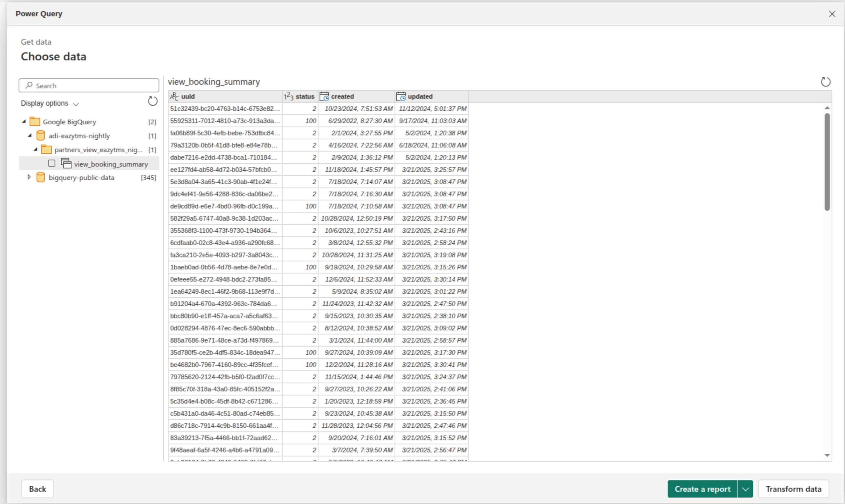Click the created column header
Screen dimensions: 845x504
tap(357, 96)
